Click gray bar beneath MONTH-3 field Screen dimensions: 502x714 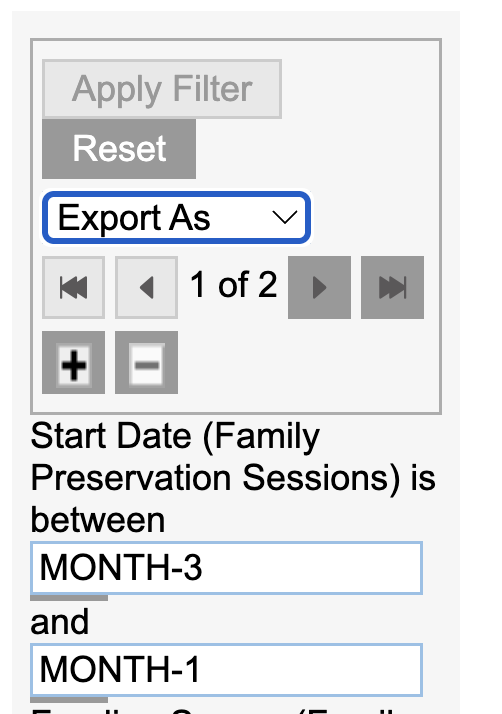(x=69, y=598)
